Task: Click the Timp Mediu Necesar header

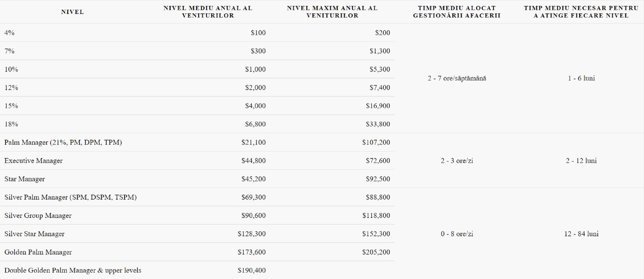Action: [581, 12]
